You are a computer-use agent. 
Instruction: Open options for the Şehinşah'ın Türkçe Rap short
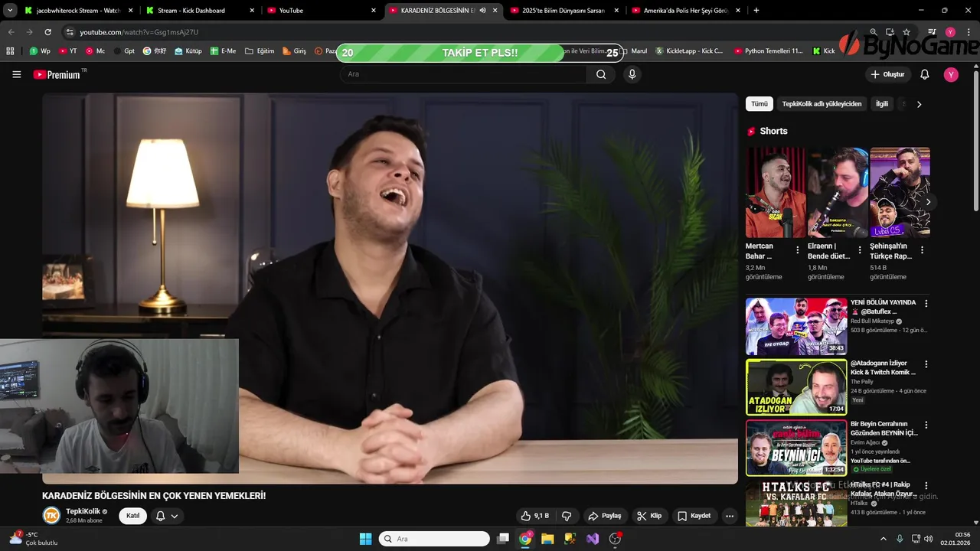[922, 250]
